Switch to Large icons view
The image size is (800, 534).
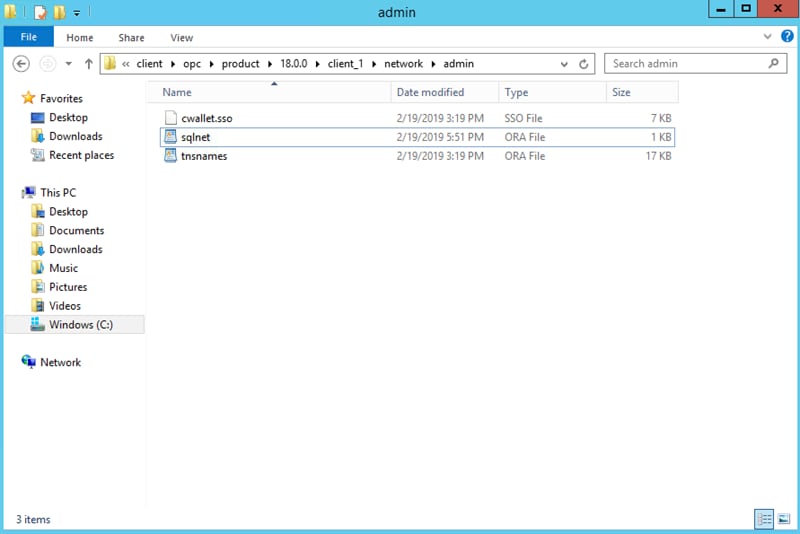(x=784, y=519)
